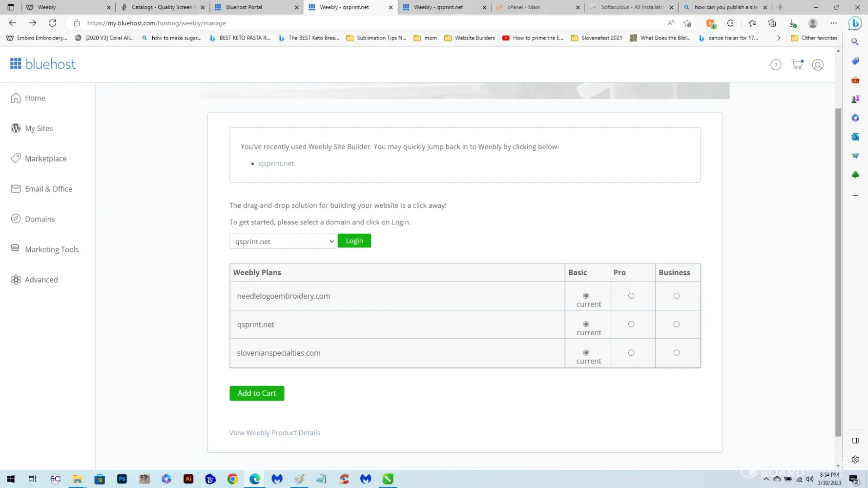868x488 pixels.
Task: Open the Edge sidebar Search tool
Action: point(855,42)
